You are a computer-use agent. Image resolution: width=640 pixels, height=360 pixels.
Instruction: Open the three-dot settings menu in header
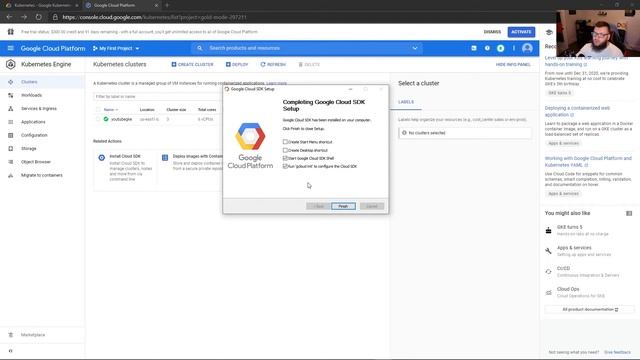513,48
